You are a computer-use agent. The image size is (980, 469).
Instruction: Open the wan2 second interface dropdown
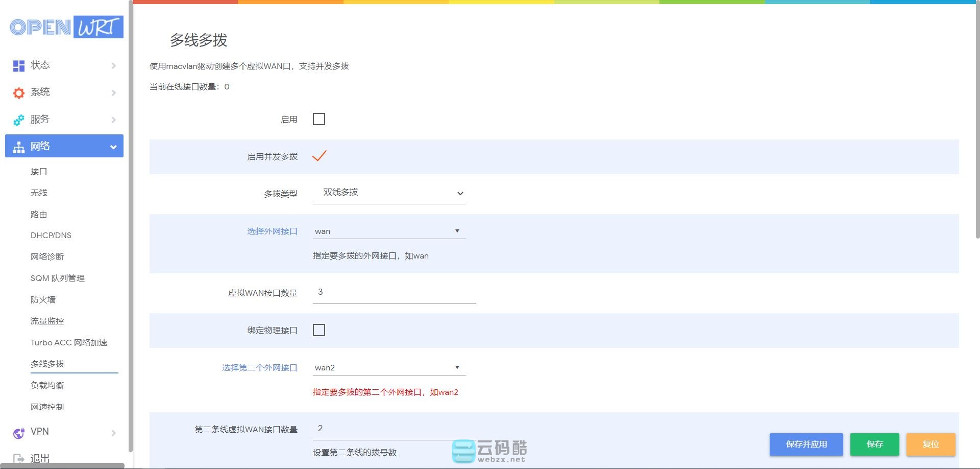(389, 368)
